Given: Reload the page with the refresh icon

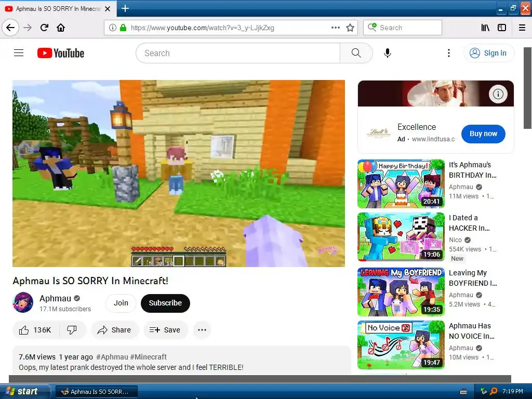Looking at the screenshot, I should 44,28.
